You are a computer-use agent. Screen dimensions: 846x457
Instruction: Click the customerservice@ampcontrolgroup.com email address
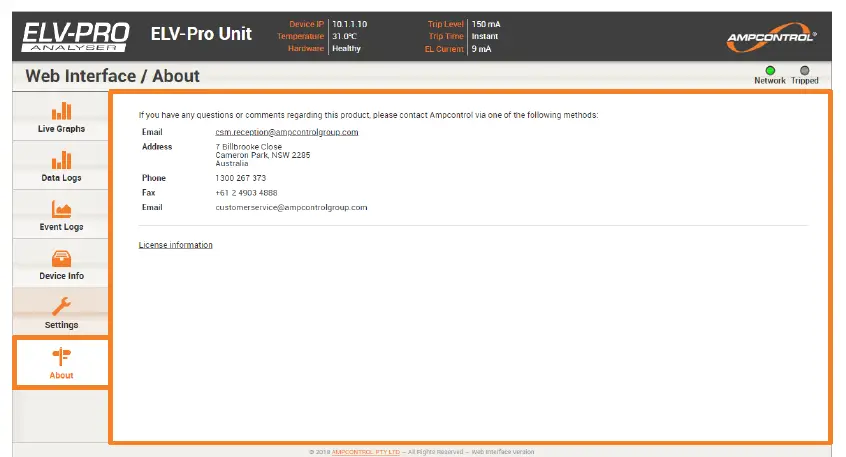(x=291, y=207)
